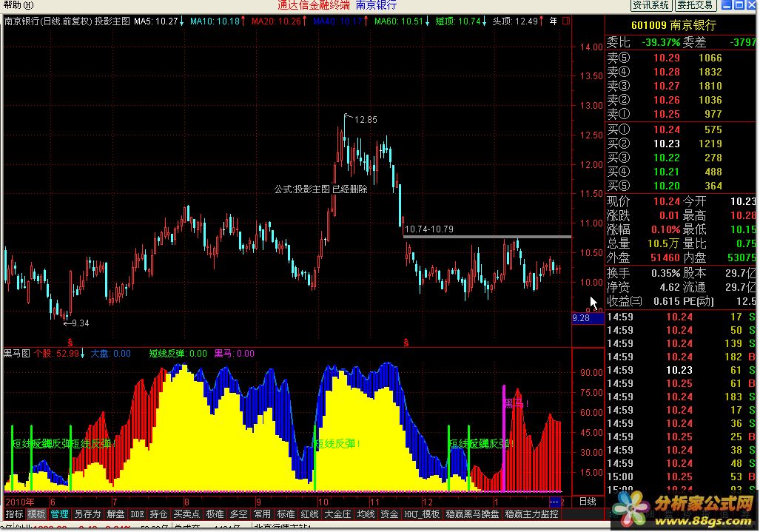The width and height of the screenshot is (760, 532).
Task: Maximize the 通达信 window
Action: click(739, 5)
